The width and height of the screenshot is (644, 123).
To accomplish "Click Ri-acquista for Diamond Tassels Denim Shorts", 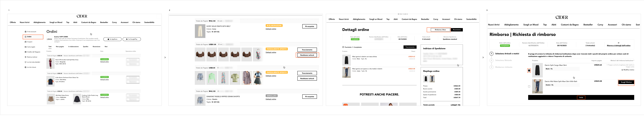I will point(310,96).
